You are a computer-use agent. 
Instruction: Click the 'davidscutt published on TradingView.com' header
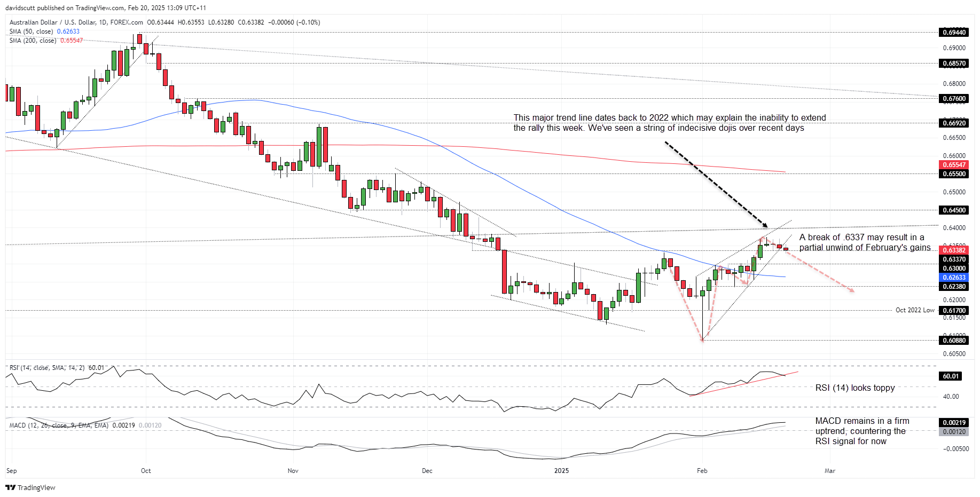106,8
